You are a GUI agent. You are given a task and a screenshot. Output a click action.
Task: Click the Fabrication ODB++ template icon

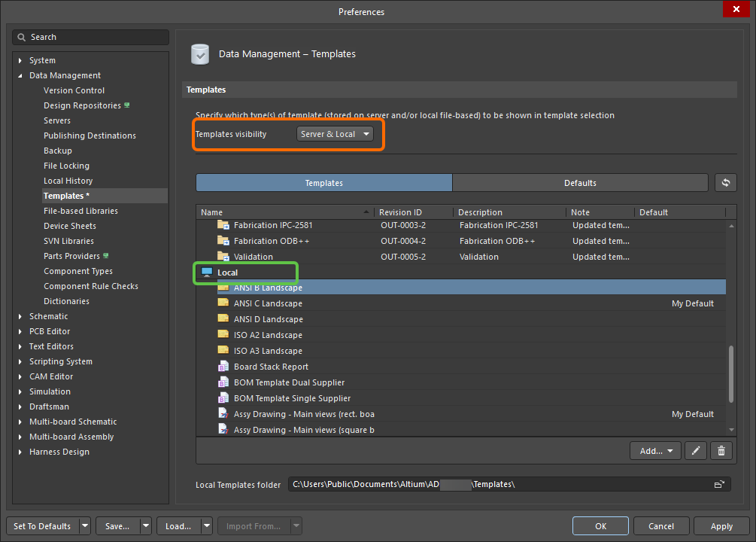coord(223,240)
